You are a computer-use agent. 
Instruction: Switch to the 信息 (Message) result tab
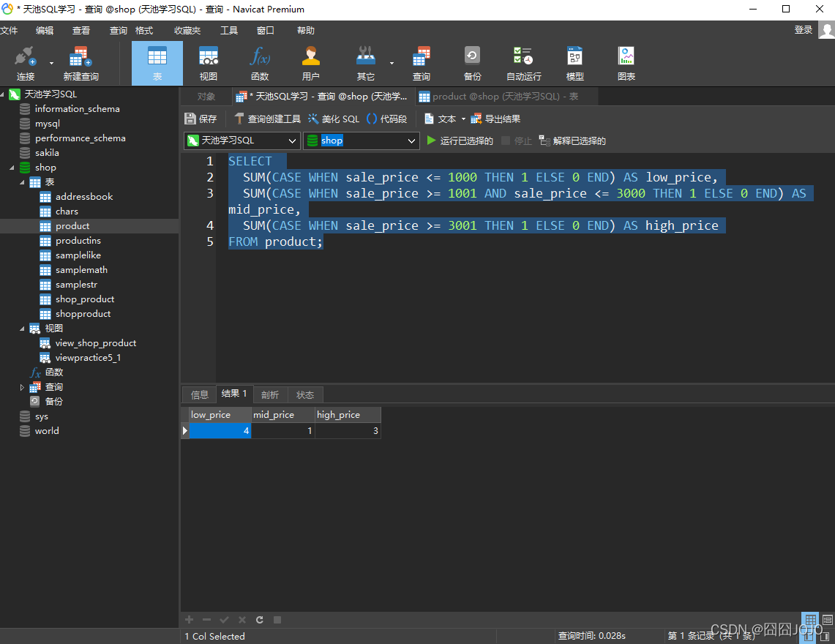(200, 394)
